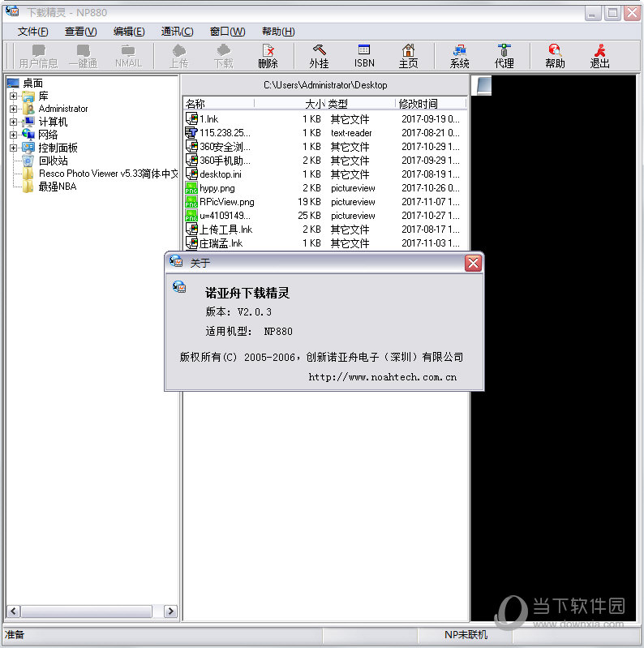This screenshot has height=648, width=644.
Task: Click the 删除 delete toolbar icon
Action: pyautogui.click(x=268, y=56)
